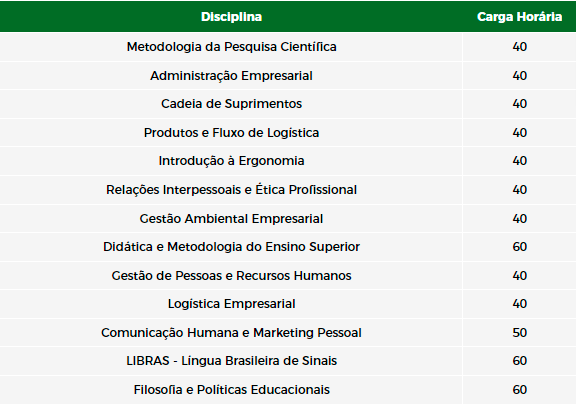The height and width of the screenshot is (405, 576).
Task: Click the 60 hours value for Didática
Action: (519, 247)
